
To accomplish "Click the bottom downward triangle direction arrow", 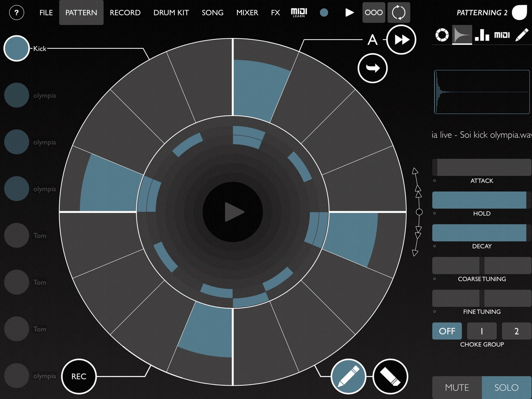I will [415, 253].
